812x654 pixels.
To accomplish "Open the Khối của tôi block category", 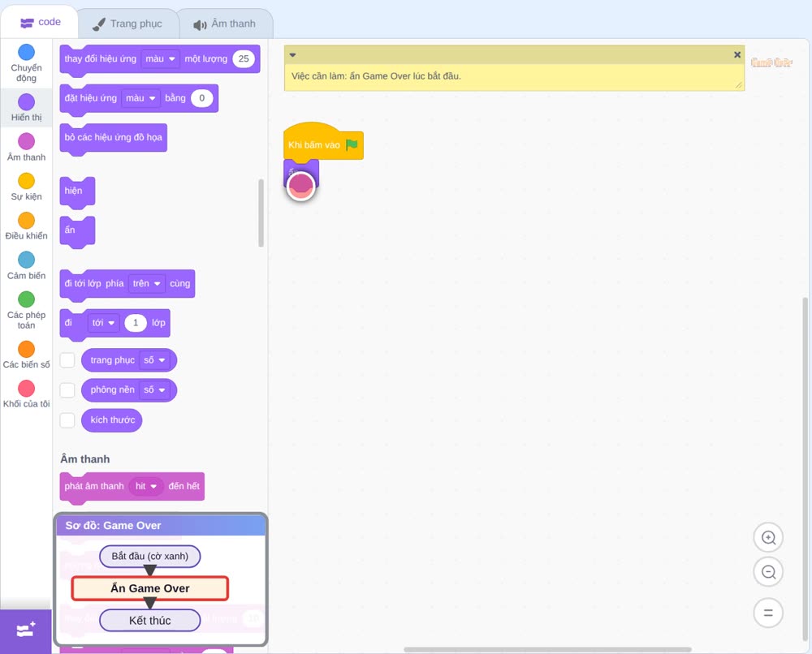I will coord(26,394).
